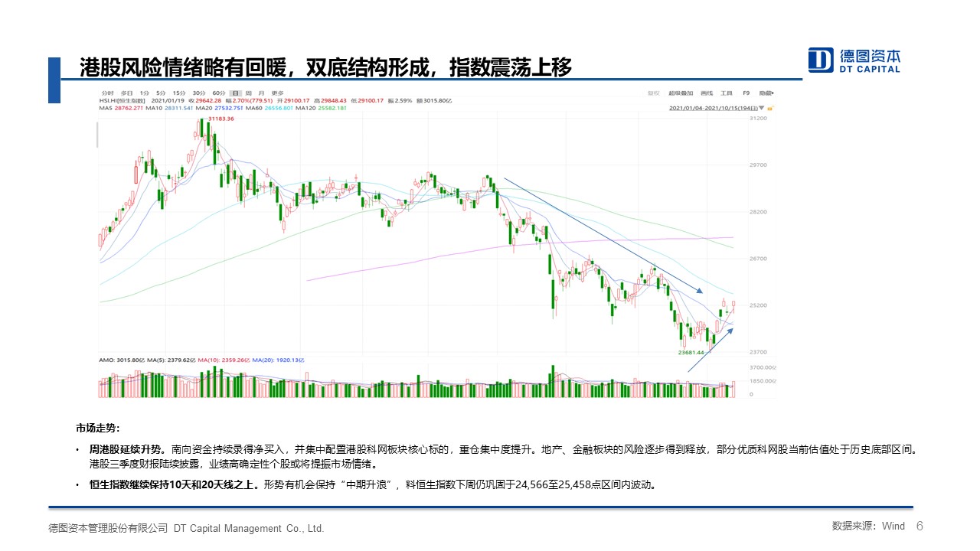The width and height of the screenshot is (980, 551).
Task: Select the 1分 one-minute interval
Action: [144, 93]
